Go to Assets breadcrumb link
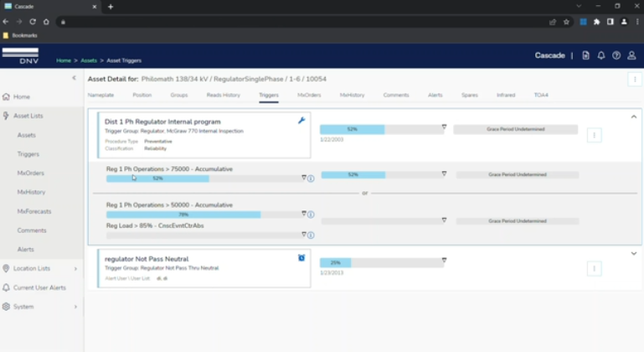 pos(89,60)
